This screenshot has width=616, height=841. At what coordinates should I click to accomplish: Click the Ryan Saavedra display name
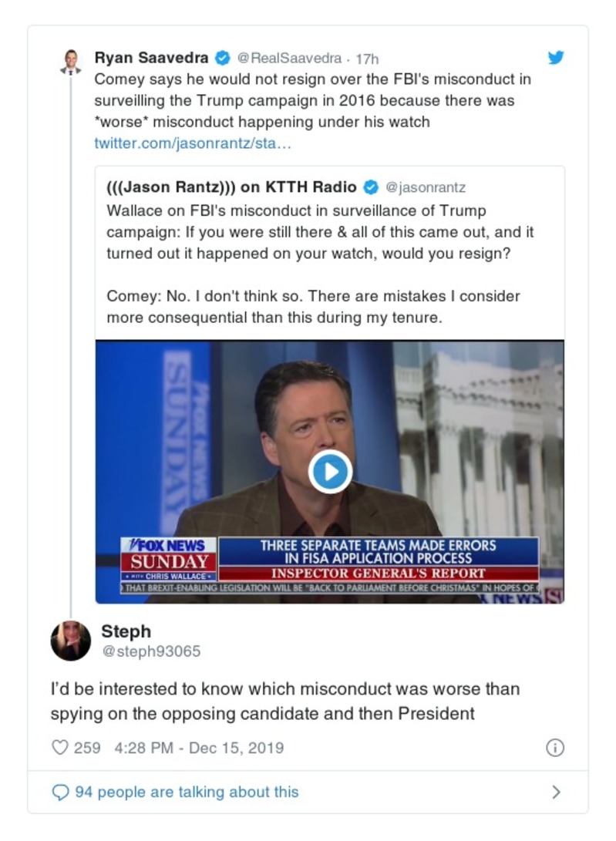[x=152, y=58]
